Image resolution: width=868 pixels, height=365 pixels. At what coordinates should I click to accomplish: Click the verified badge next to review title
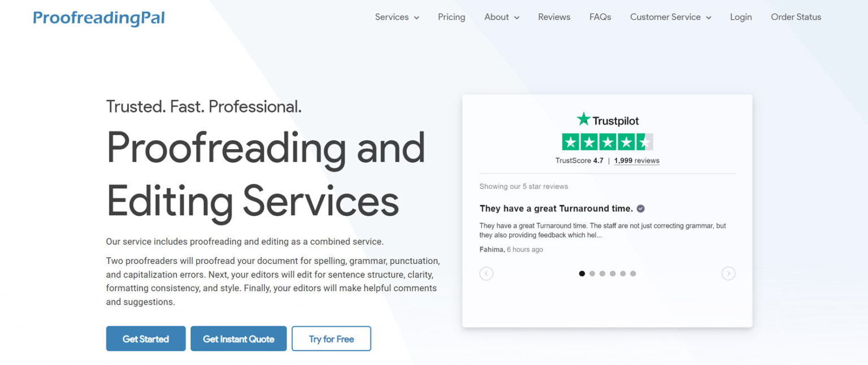(x=640, y=208)
